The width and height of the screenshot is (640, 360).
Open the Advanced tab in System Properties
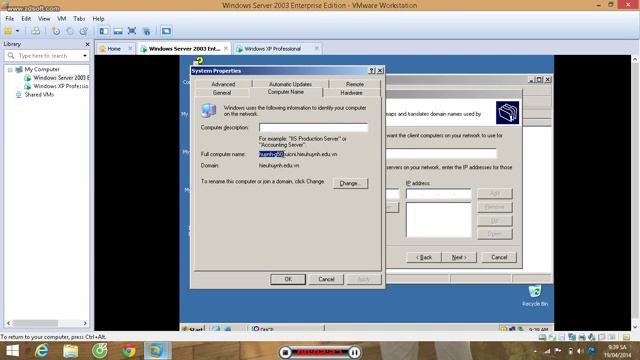(223, 84)
